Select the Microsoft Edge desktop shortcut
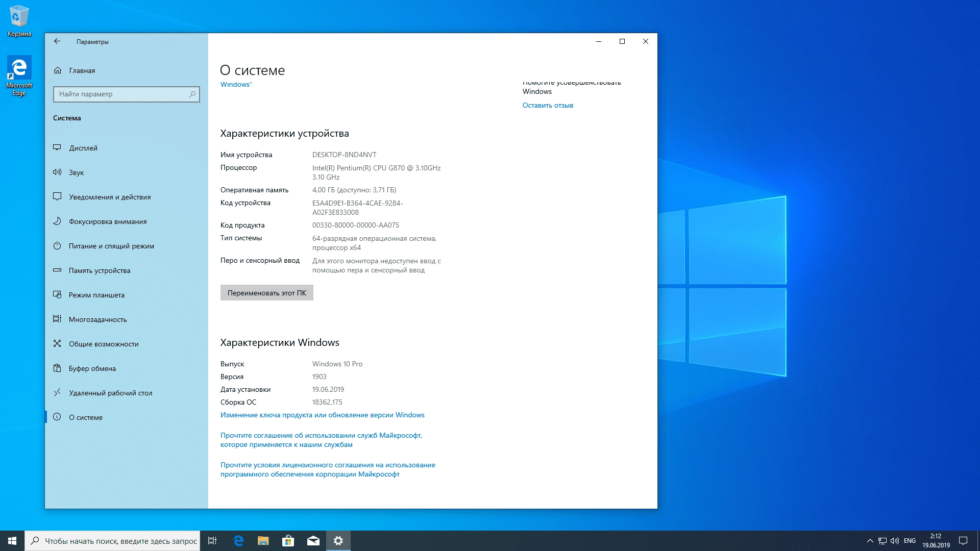This screenshot has width=980, height=551. (x=19, y=76)
